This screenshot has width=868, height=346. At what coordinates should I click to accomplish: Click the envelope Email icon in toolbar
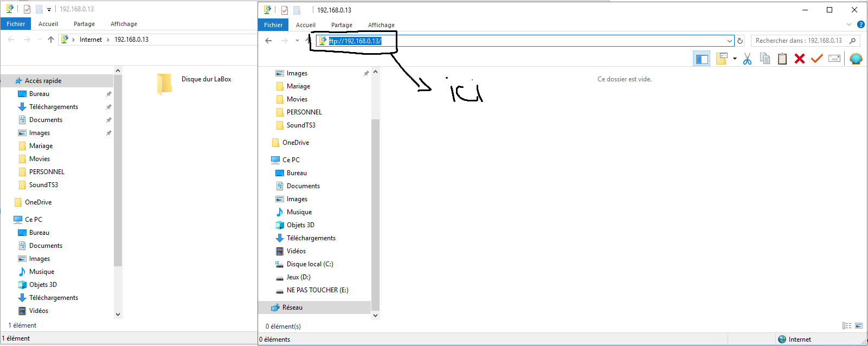[834, 59]
